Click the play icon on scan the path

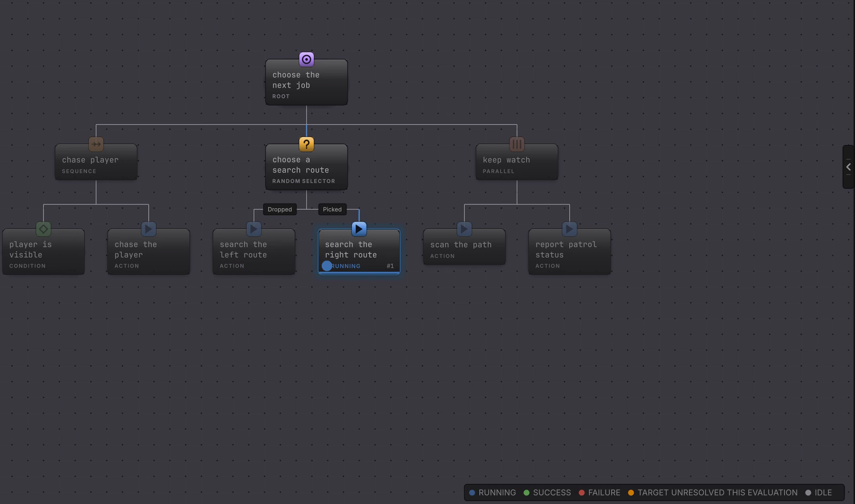[464, 229]
